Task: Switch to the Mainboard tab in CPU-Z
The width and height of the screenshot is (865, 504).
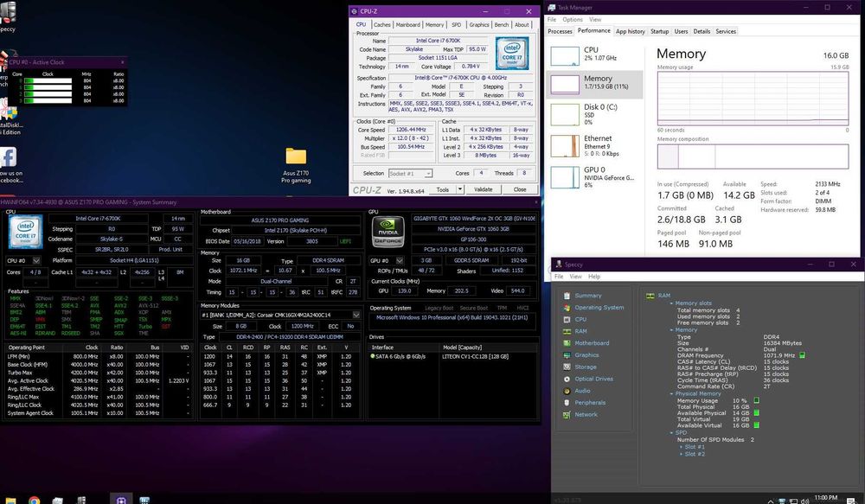Action: pyautogui.click(x=407, y=25)
